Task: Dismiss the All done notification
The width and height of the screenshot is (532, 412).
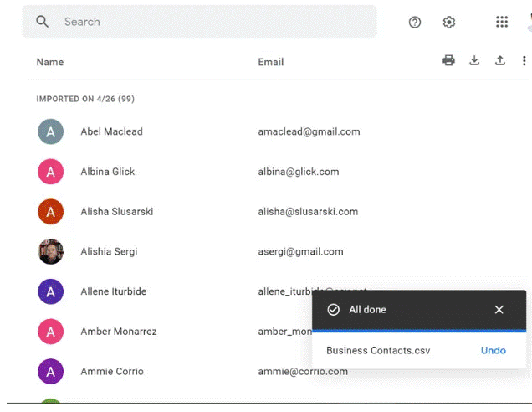Action: point(499,310)
